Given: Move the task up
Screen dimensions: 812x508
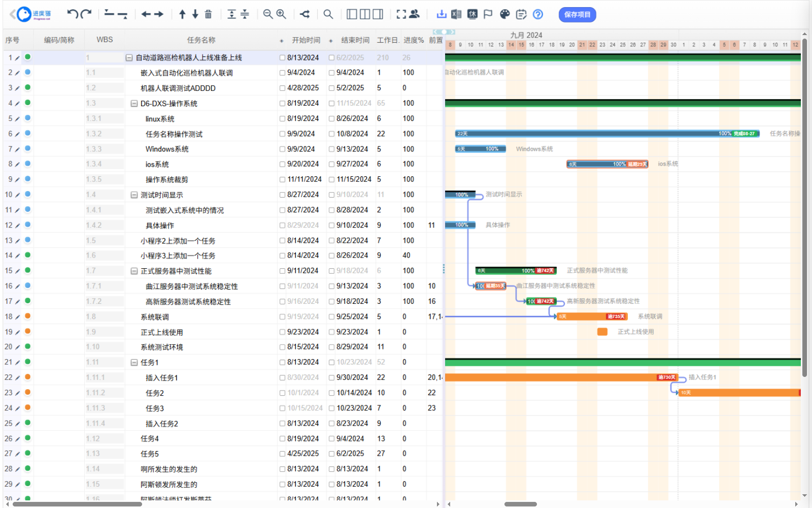Looking at the screenshot, I should [182, 14].
